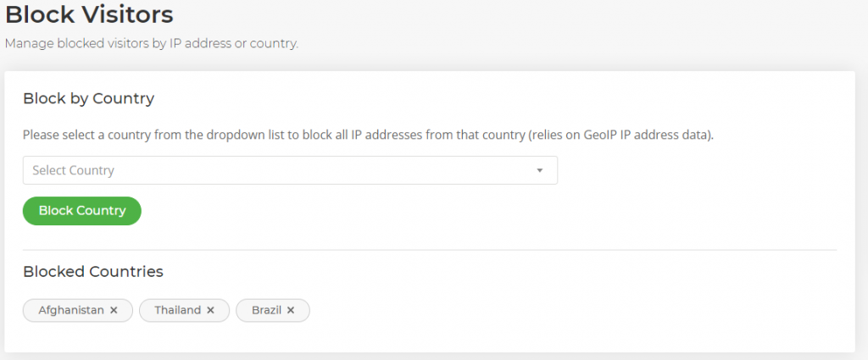Click the green Block Country button
The height and width of the screenshot is (360, 868).
tap(82, 211)
